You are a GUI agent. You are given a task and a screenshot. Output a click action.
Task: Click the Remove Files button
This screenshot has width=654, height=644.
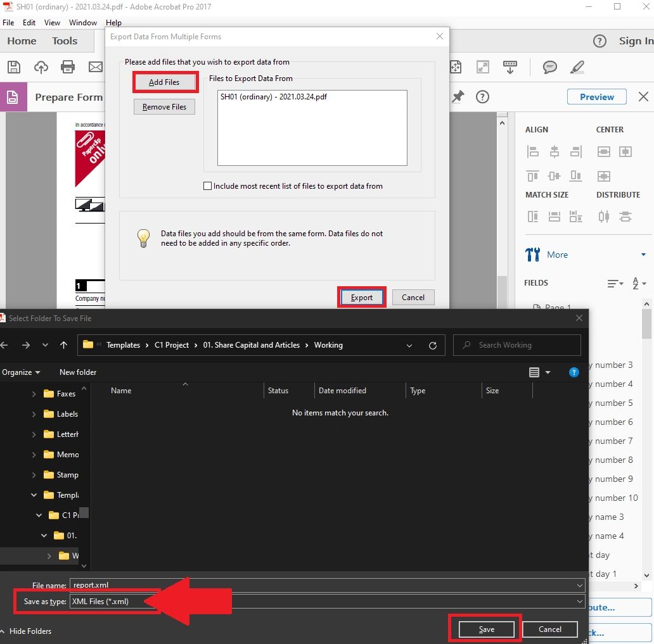164,107
